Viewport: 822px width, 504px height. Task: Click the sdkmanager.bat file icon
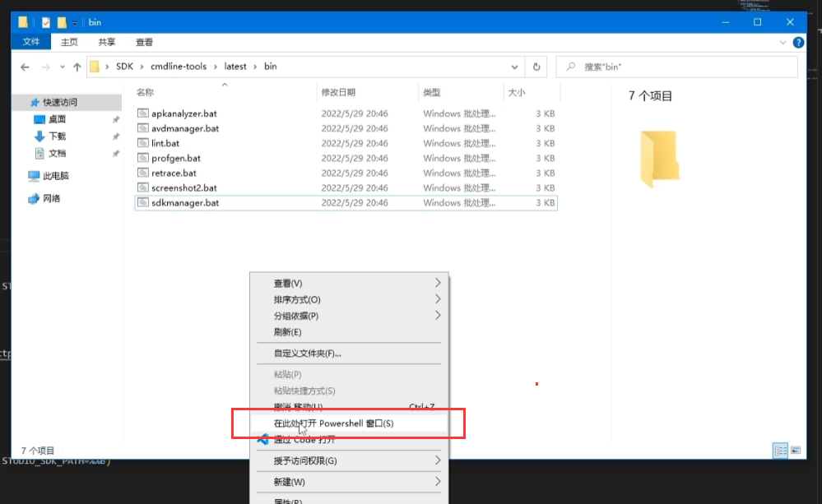(142, 202)
